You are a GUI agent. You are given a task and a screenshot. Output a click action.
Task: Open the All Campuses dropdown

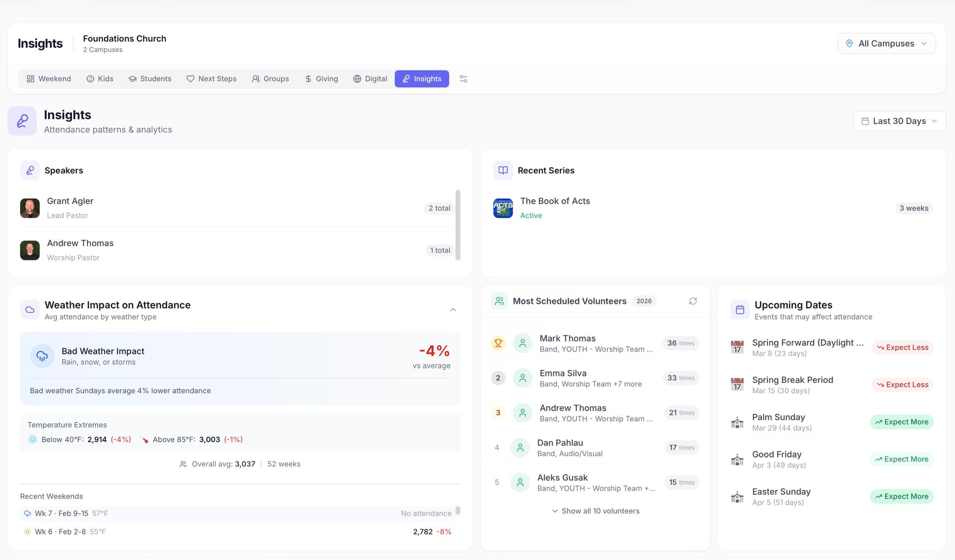pyautogui.click(x=886, y=43)
